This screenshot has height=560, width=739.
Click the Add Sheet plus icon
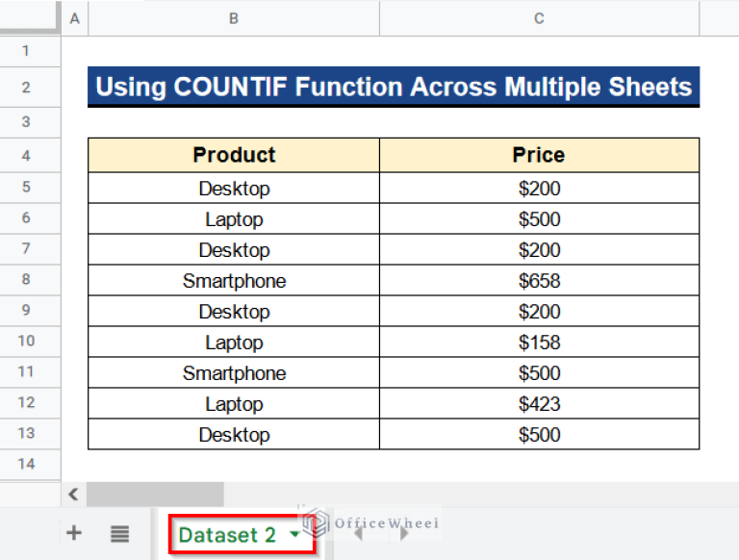click(73, 533)
